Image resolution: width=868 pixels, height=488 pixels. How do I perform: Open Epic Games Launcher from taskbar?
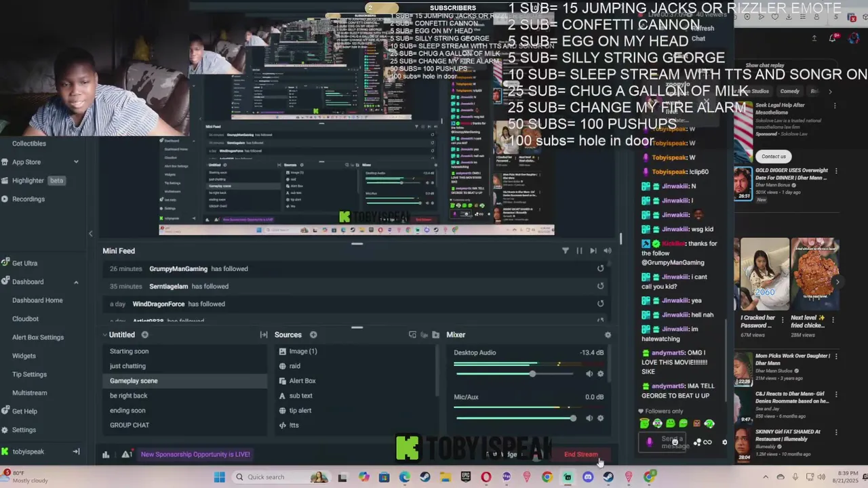click(x=466, y=477)
